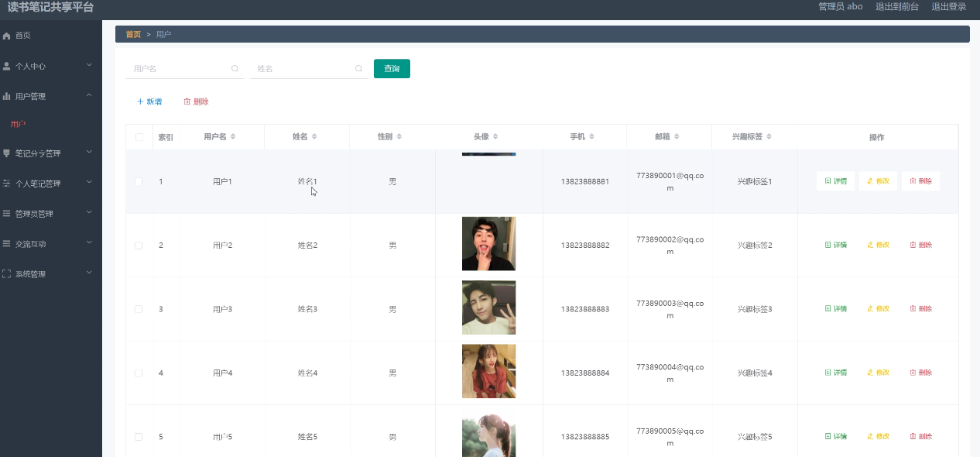This screenshot has width=980, height=457.
Task: Open the avatar thumbnail of 用户4
Action: 488,371
